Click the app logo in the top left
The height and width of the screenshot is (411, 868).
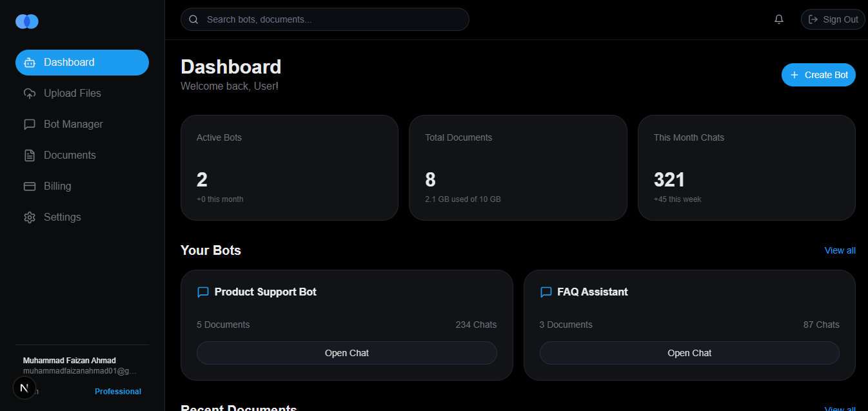(x=26, y=21)
